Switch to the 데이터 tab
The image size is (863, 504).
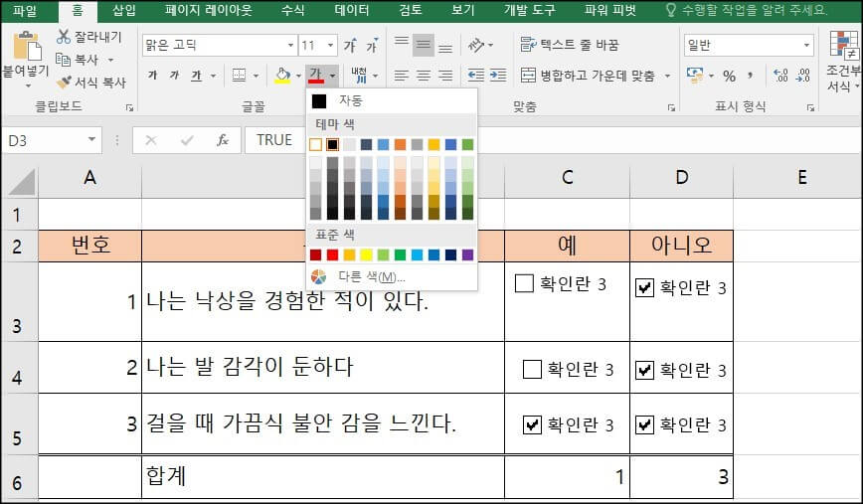(x=352, y=11)
